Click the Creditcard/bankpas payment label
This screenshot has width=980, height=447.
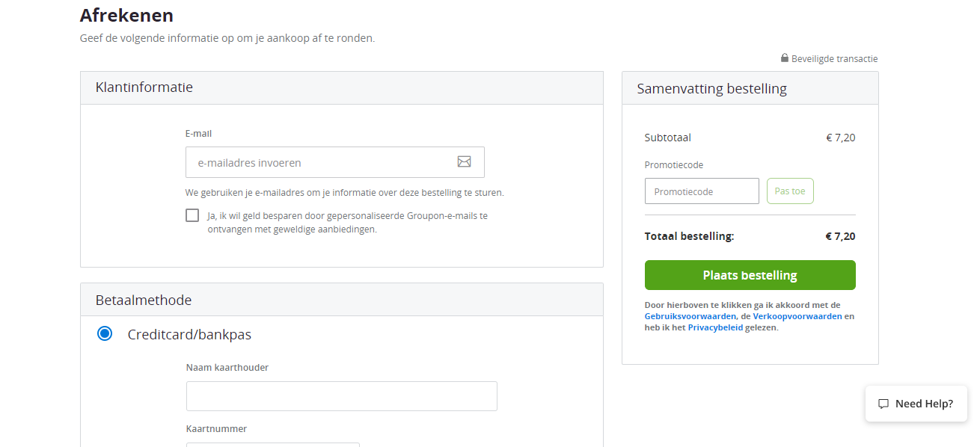(189, 335)
